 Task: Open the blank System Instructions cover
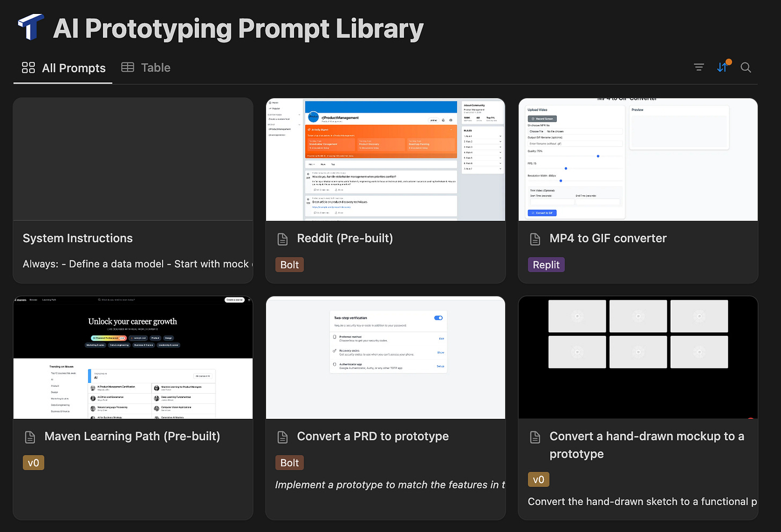tap(133, 159)
